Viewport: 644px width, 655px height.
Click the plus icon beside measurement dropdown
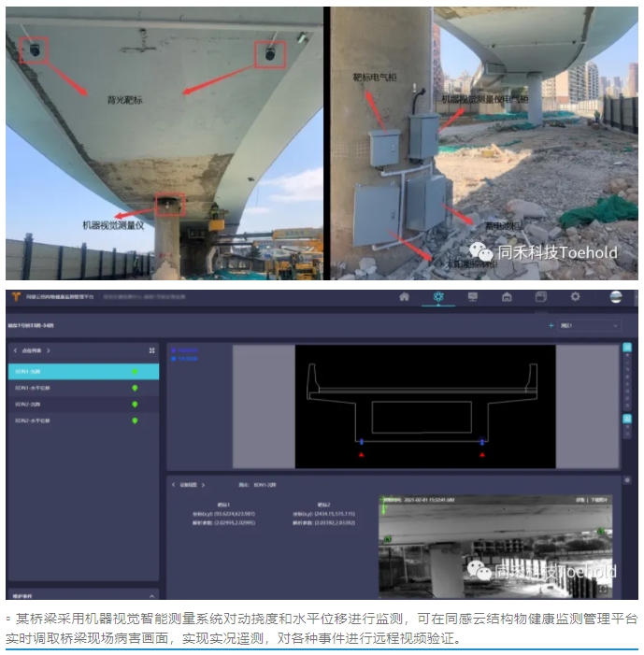[x=551, y=325]
